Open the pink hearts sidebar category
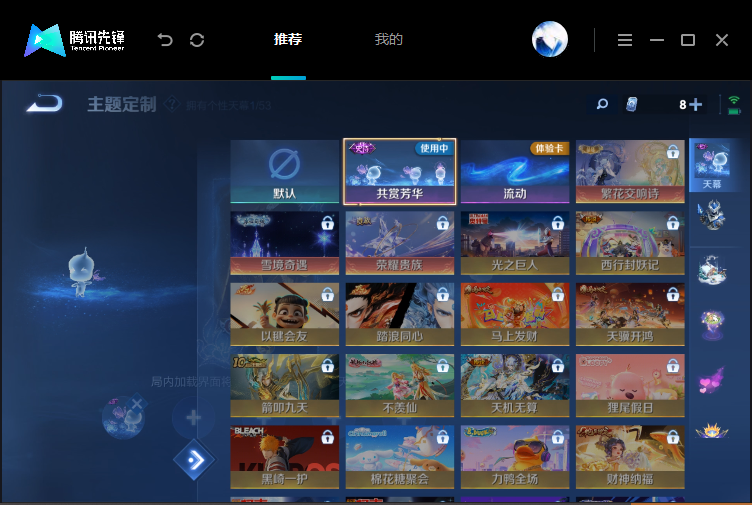 tap(712, 381)
